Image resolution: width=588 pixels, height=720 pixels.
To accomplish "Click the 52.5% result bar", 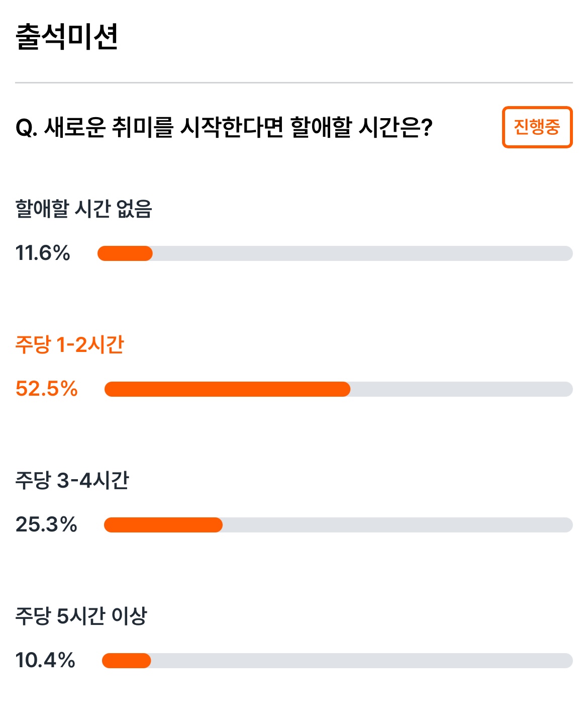I will [x=338, y=389].
